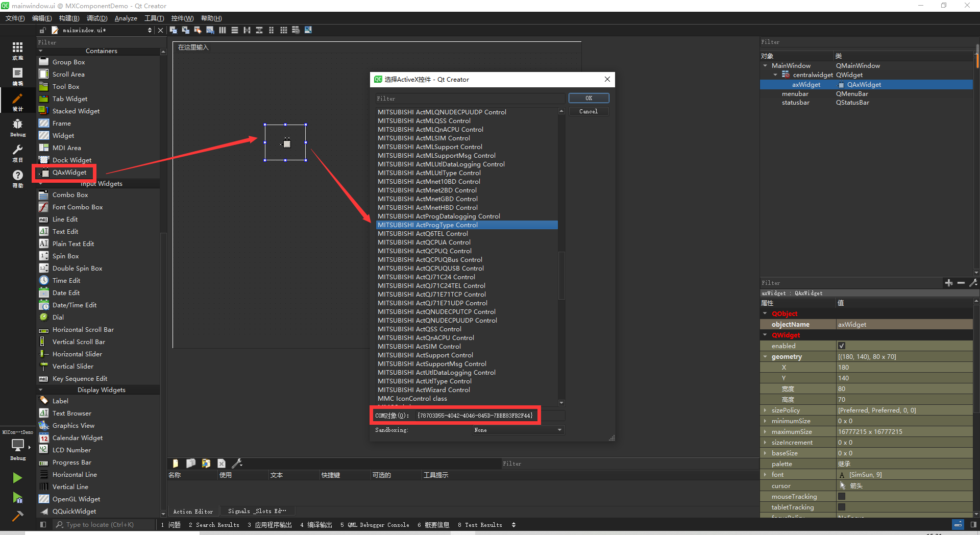Apply grid layout toolbar icon

pyautogui.click(x=283, y=30)
